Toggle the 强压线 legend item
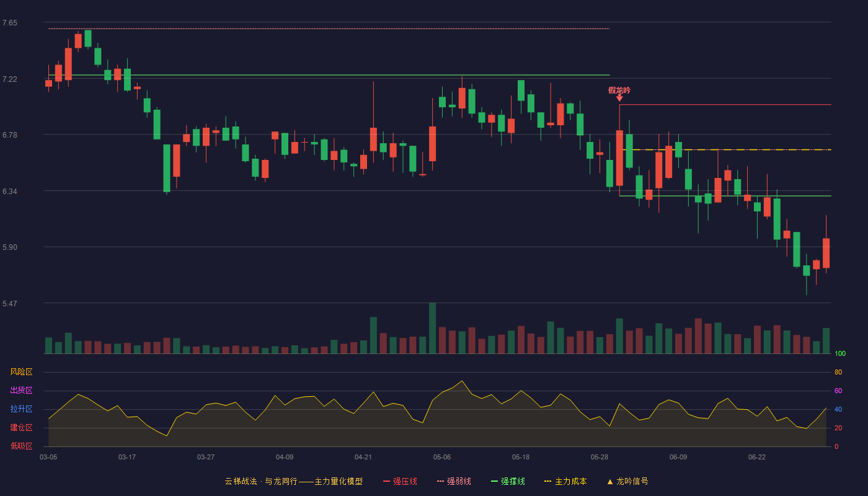This screenshot has height=496, width=868. 400,481
